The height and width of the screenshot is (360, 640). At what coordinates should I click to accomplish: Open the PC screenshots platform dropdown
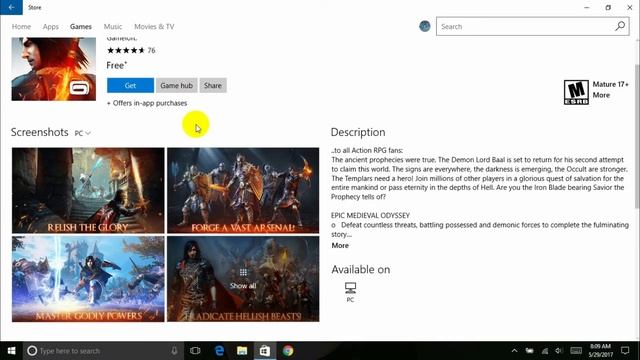pos(82,133)
